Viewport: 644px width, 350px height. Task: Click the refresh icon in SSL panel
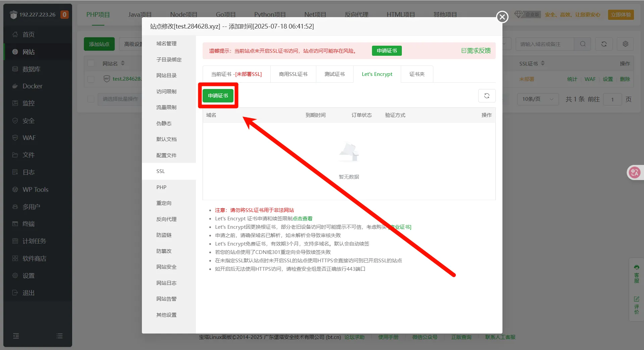(x=487, y=96)
